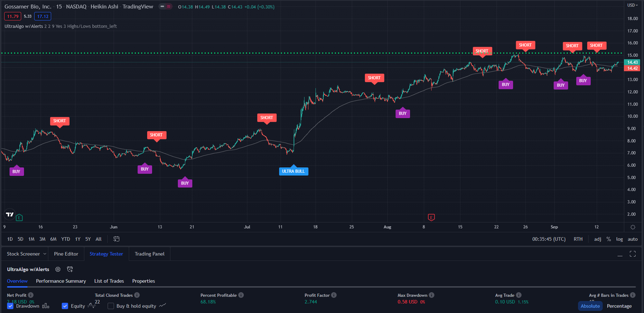The image size is (644, 313).
Task: Click the Buy & hold equity line icon
Action: (x=163, y=306)
